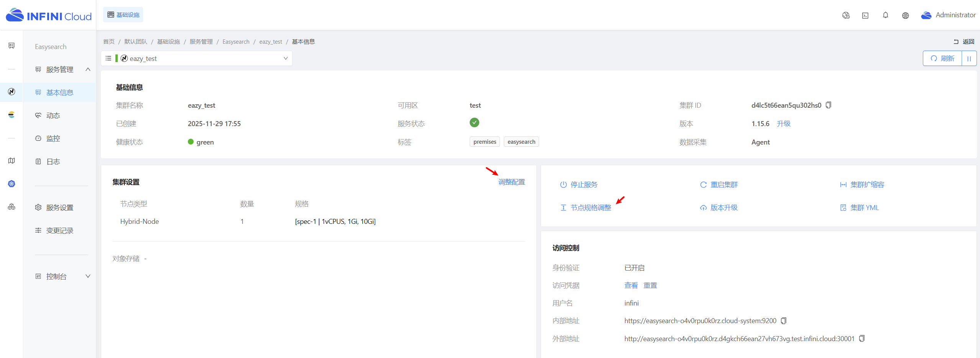Click 基础设施 in the breadcrumb
The image size is (980, 358).
click(x=168, y=41)
